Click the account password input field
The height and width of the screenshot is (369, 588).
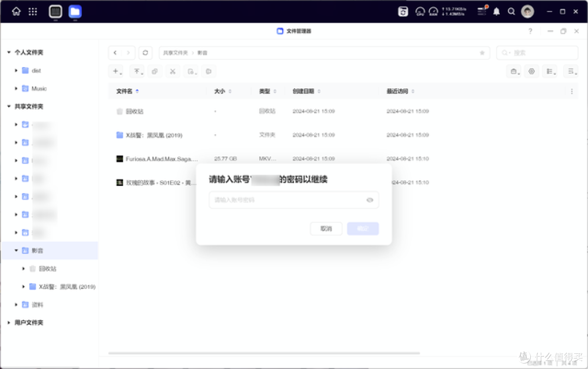point(293,200)
